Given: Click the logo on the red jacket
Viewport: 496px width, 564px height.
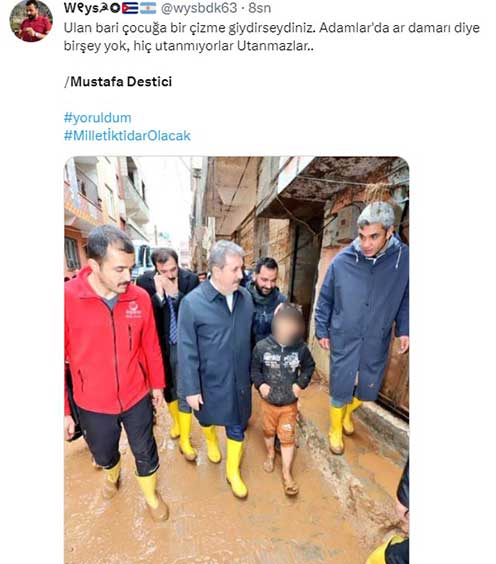Looking at the screenshot, I should [133, 310].
